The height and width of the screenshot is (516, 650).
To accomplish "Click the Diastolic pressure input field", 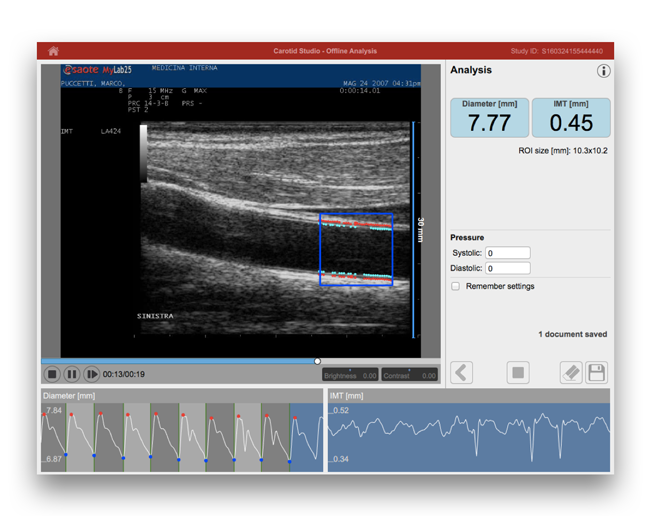I will (x=508, y=268).
